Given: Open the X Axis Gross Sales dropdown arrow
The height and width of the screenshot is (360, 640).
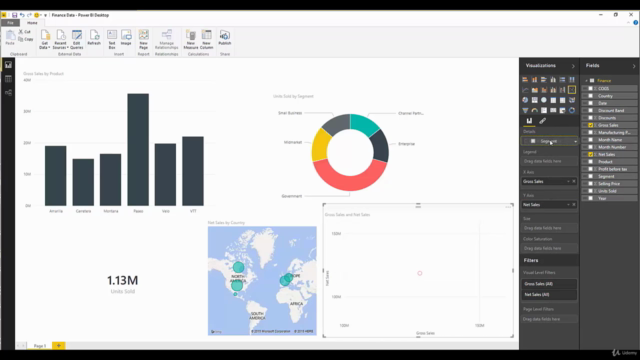Looking at the screenshot, I should click(568, 181).
